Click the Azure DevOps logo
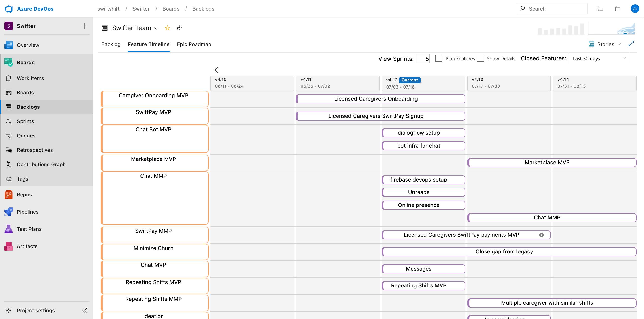The height and width of the screenshot is (319, 644). [x=9, y=8]
